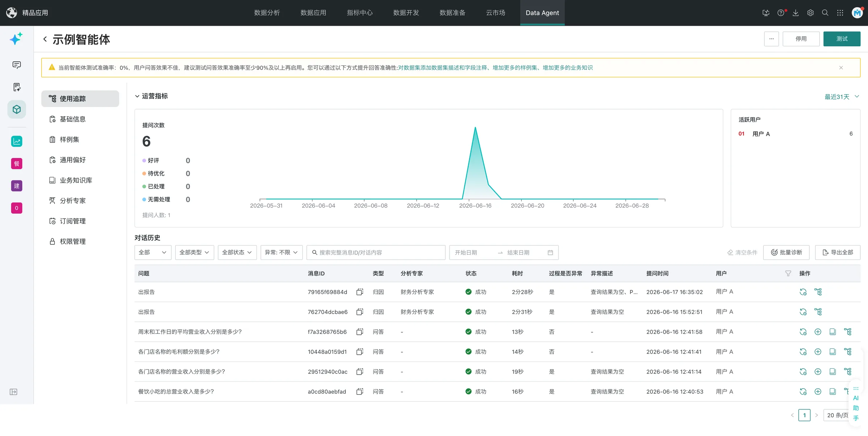Click the message ID search field
Image resolution: width=868 pixels, height=436 pixels.
[x=376, y=252]
